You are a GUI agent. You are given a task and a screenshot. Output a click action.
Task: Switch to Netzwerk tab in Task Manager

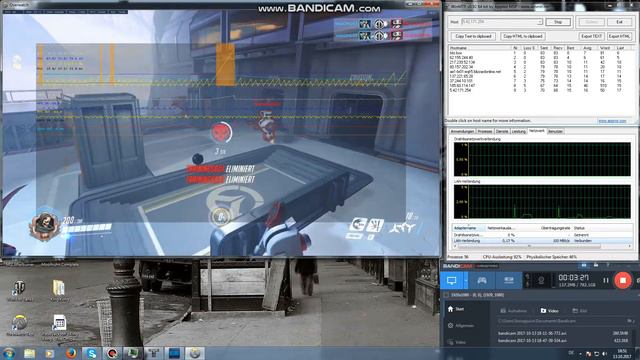537,131
